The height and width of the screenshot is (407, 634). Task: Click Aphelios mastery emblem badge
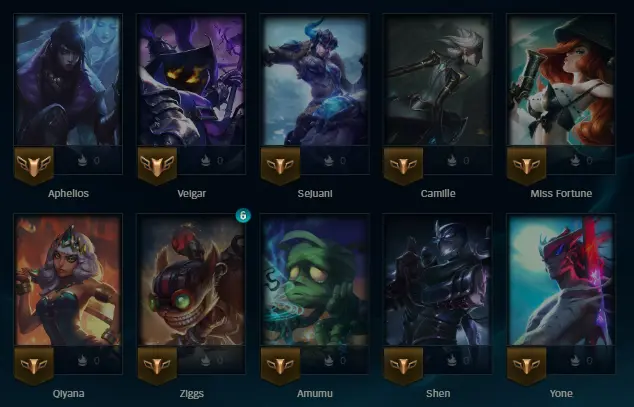(x=34, y=166)
